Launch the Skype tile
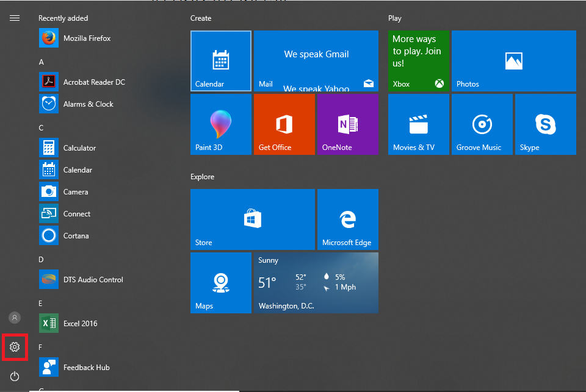 [546, 124]
